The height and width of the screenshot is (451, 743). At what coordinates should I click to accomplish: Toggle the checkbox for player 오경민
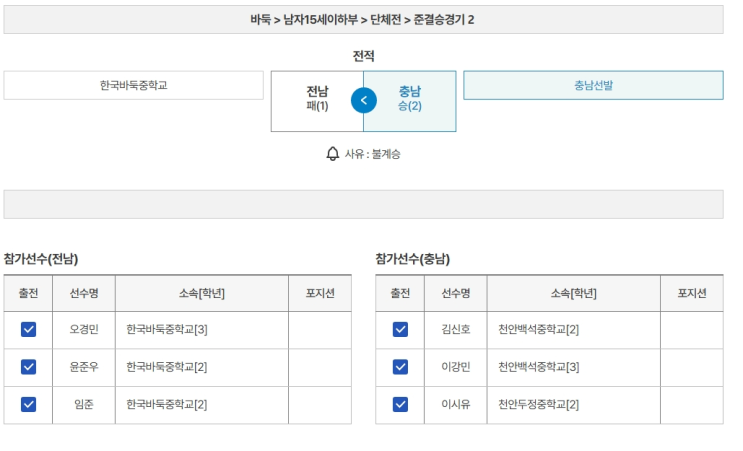pyautogui.click(x=28, y=329)
